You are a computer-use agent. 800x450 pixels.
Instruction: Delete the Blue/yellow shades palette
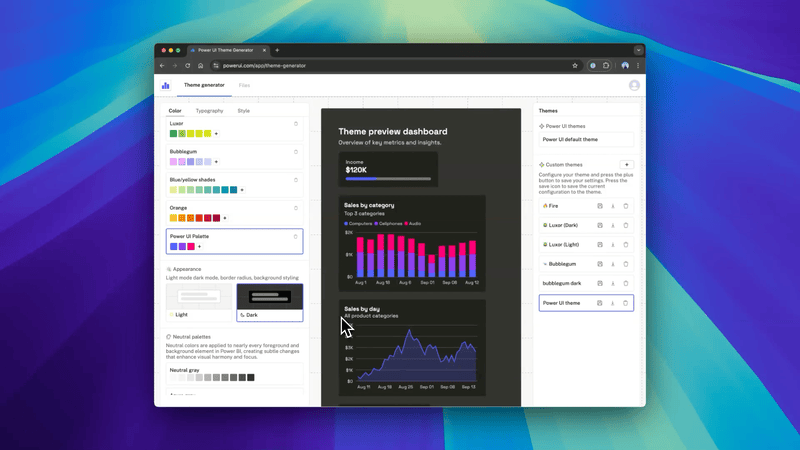pyautogui.click(x=296, y=180)
